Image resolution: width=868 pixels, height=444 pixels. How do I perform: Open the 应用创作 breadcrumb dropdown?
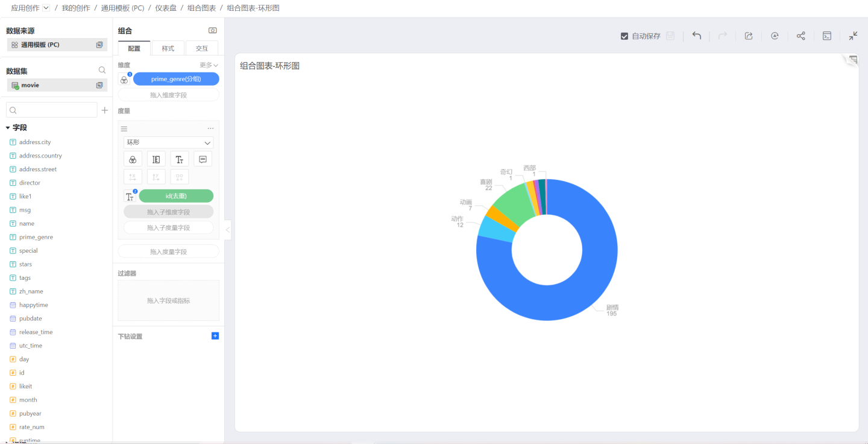click(46, 8)
